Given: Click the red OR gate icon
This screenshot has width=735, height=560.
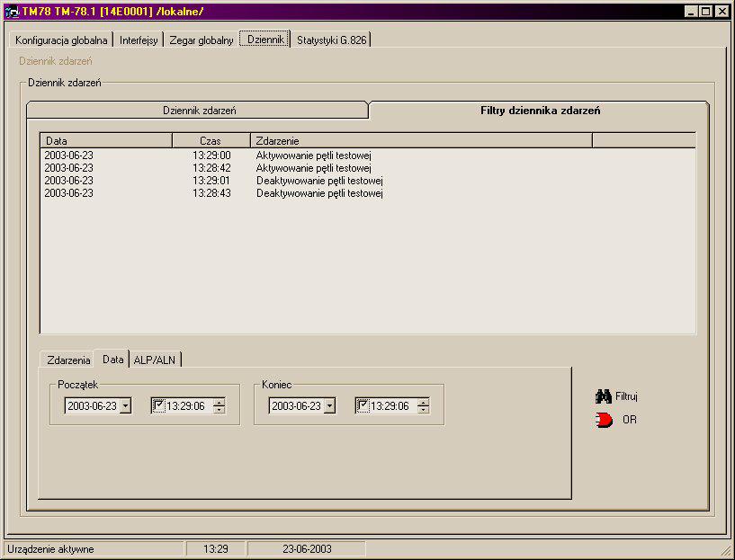Looking at the screenshot, I should pos(604,420).
